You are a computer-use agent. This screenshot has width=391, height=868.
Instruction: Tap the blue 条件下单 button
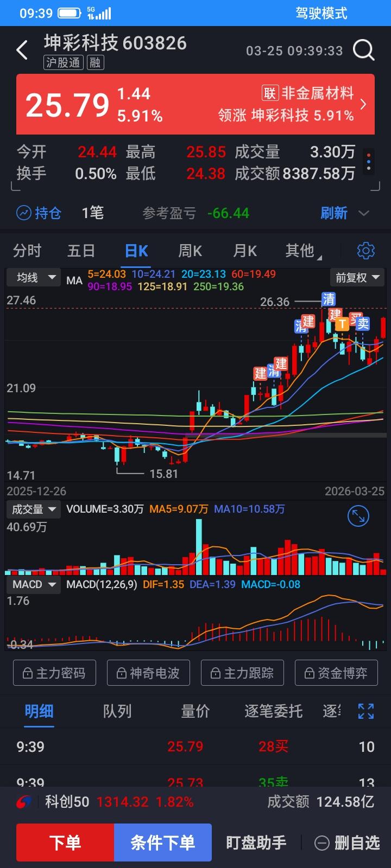(x=163, y=843)
